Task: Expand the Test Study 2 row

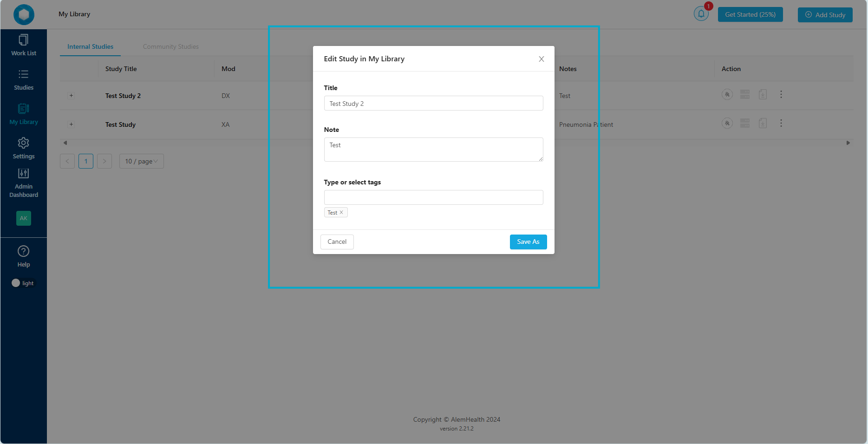Action: click(x=71, y=96)
